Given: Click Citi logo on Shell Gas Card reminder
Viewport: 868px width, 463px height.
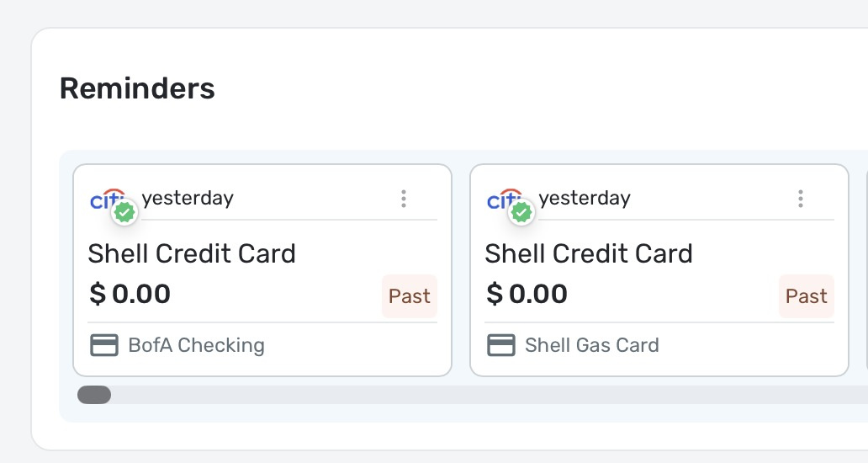Looking at the screenshot, I should [x=505, y=200].
